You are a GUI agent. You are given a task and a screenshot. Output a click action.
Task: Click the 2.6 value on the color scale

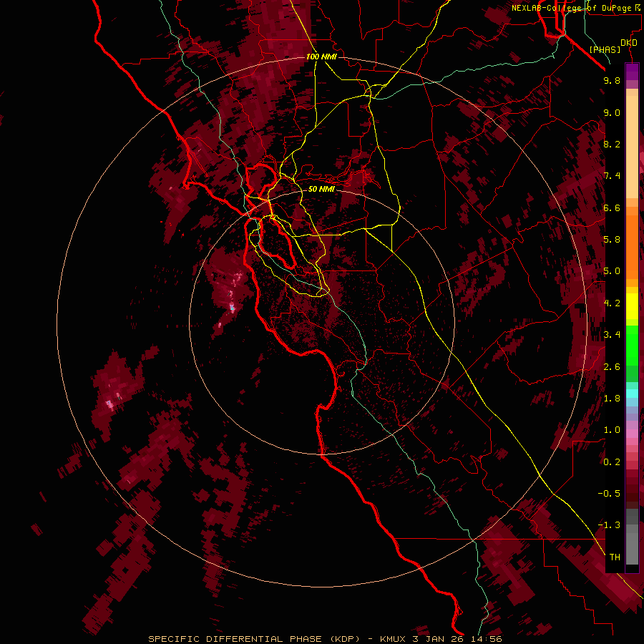pos(612,367)
